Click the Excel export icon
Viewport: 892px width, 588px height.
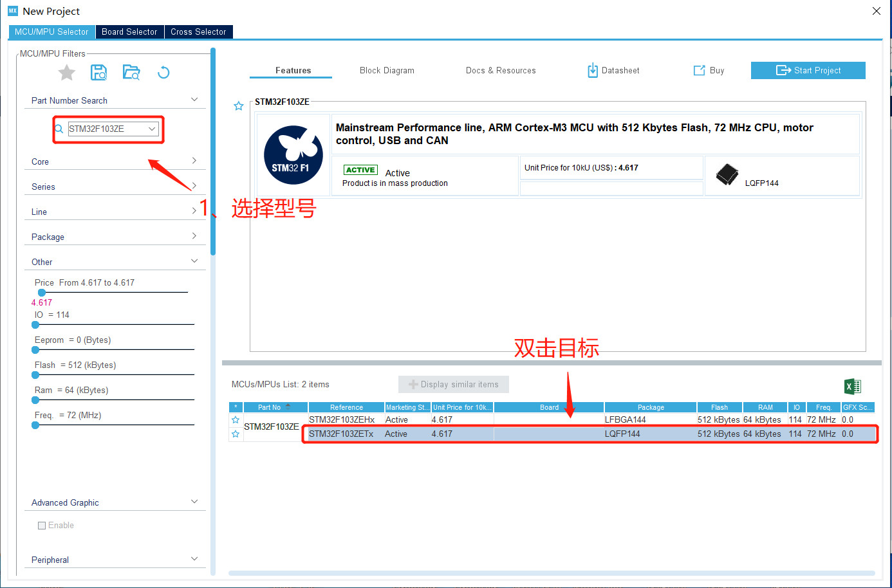tap(853, 386)
